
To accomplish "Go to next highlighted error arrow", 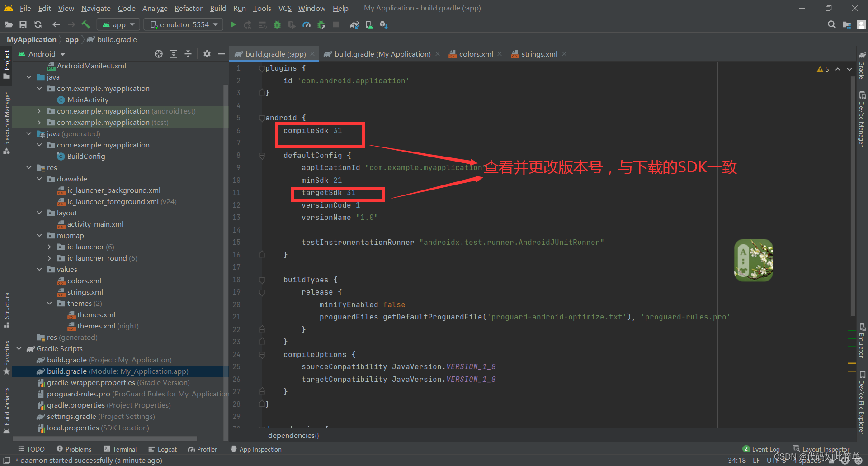I will [849, 69].
